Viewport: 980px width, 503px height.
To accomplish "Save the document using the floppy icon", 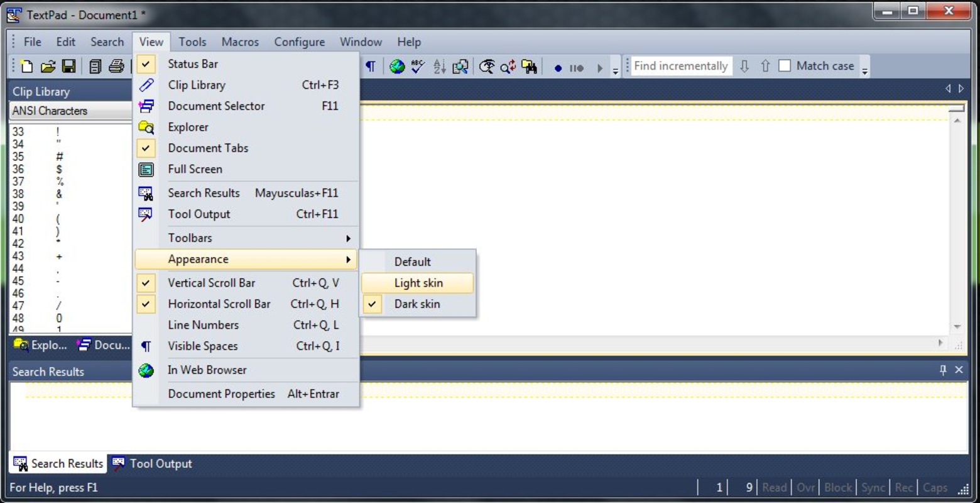I will coord(69,66).
